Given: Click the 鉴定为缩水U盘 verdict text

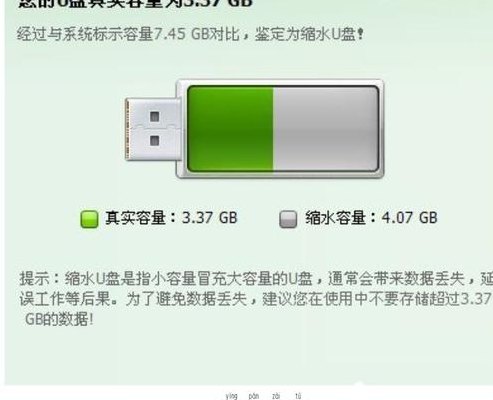Looking at the screenshot, I should pos(305,34).
